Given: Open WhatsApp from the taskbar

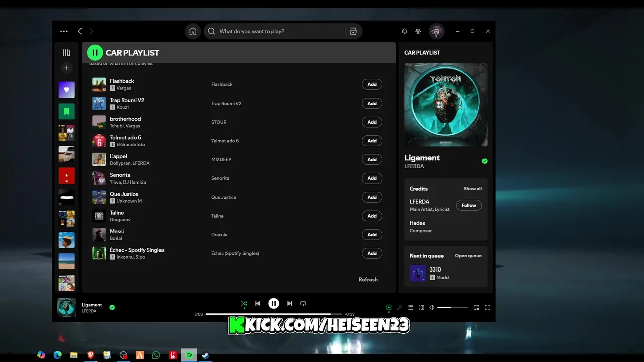Looking at the screenshot, I should (156, 355).
